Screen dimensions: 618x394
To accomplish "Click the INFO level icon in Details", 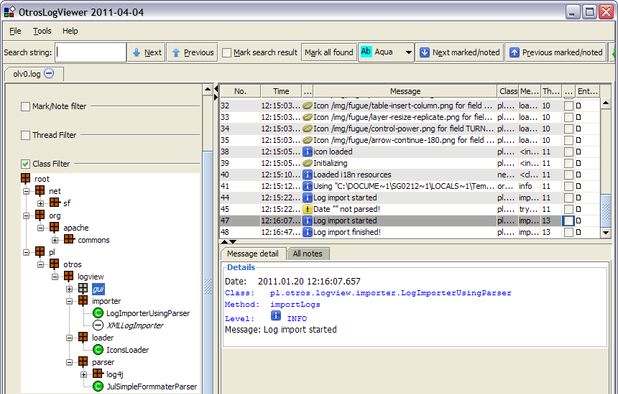I will [x=276, y=315].
